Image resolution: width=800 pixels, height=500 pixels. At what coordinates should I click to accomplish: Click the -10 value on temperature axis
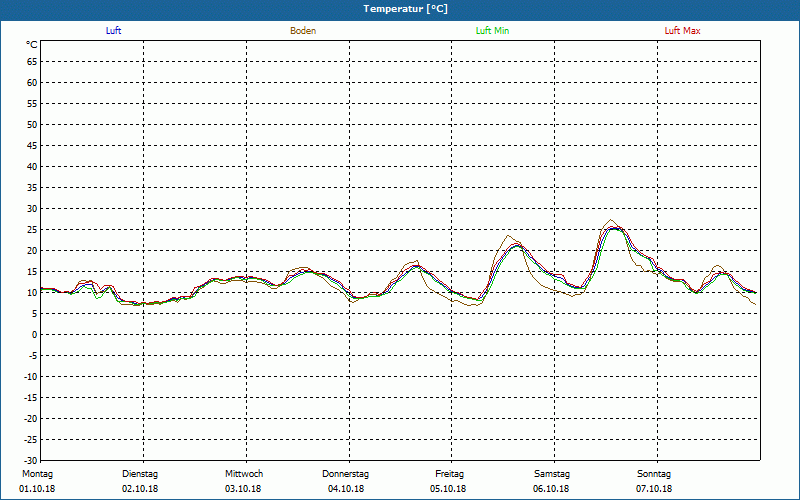[31, 377]
